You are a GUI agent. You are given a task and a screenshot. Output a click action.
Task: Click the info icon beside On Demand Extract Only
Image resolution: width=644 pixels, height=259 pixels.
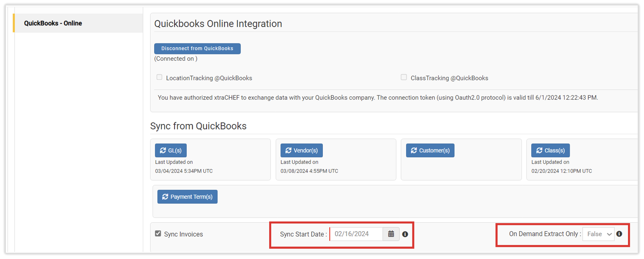pyautogui.click(x=619, y=234)
